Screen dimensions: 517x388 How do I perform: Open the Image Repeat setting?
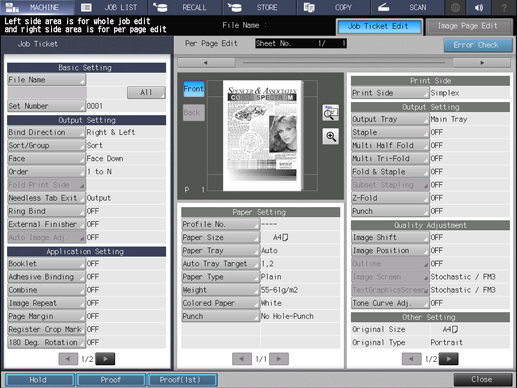tap(46, 303)
